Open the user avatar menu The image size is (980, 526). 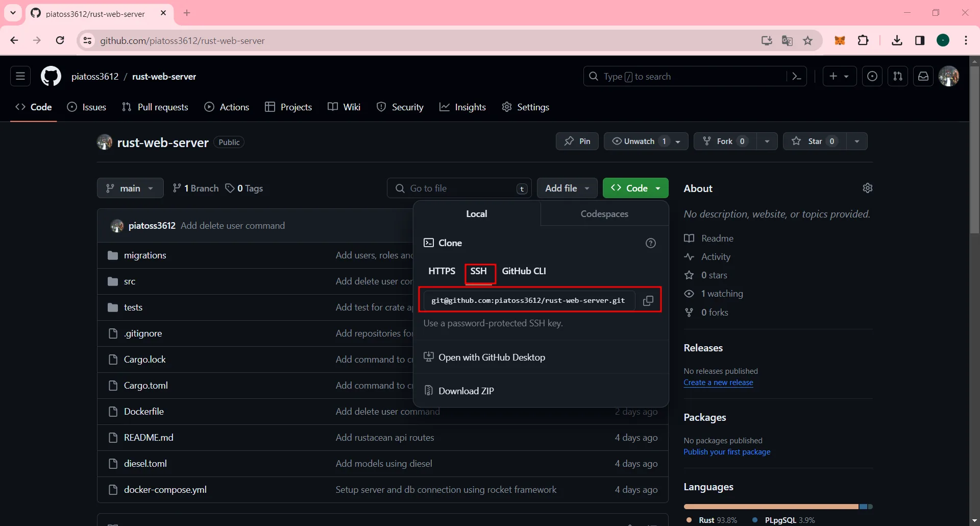(x=949, y=77)
